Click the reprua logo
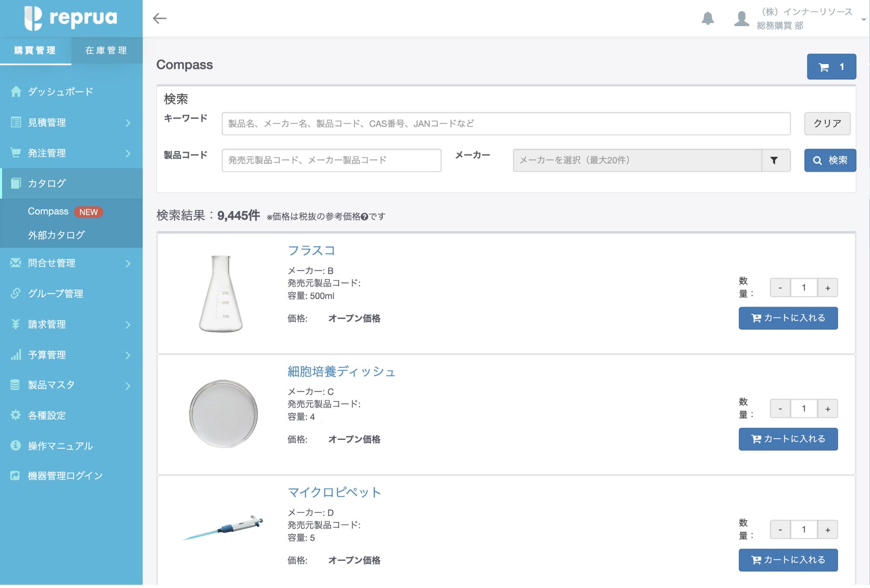 click(71, 18)
